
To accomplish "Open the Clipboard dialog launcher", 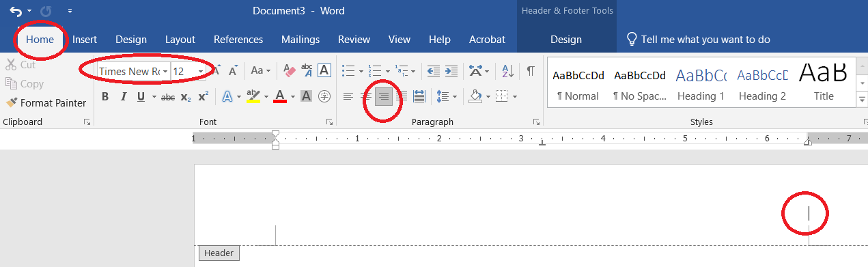I will (x=87, y=122).
